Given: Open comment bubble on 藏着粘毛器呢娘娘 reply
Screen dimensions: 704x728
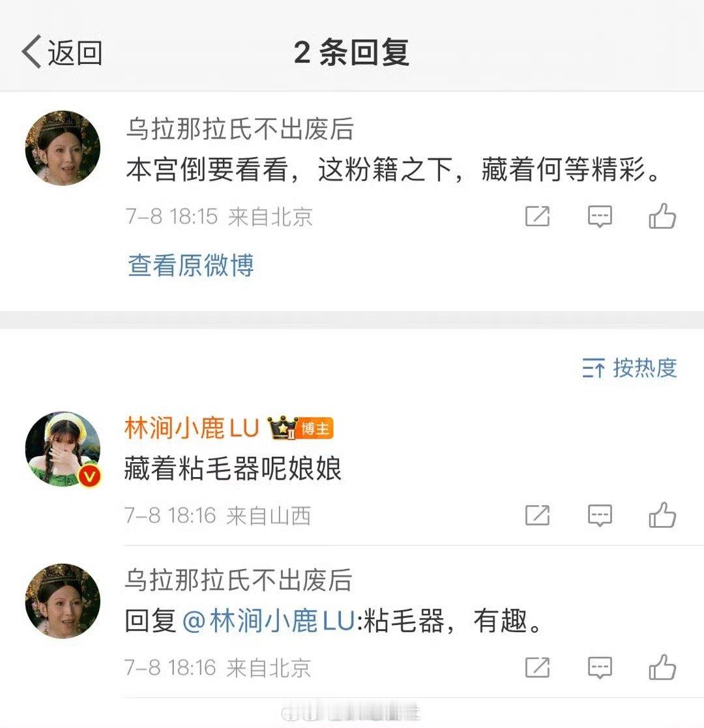Looking at the screenshot, I should point(600,516).
